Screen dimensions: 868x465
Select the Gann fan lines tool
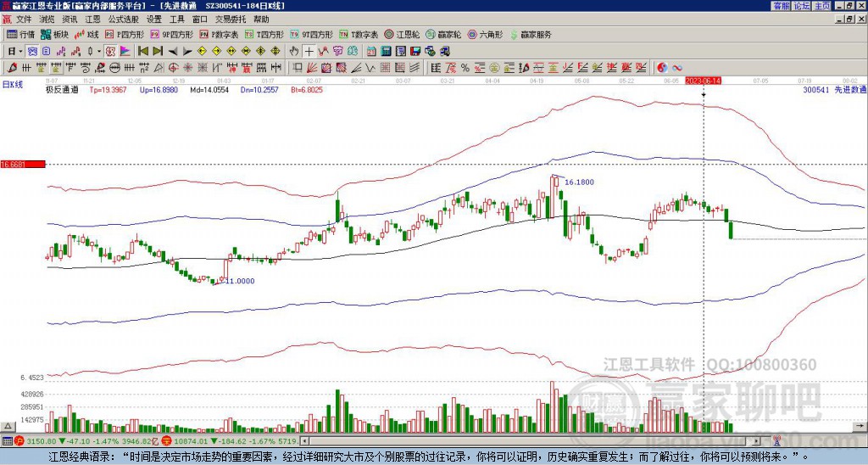pyautogui.click(x=312, y=68)
